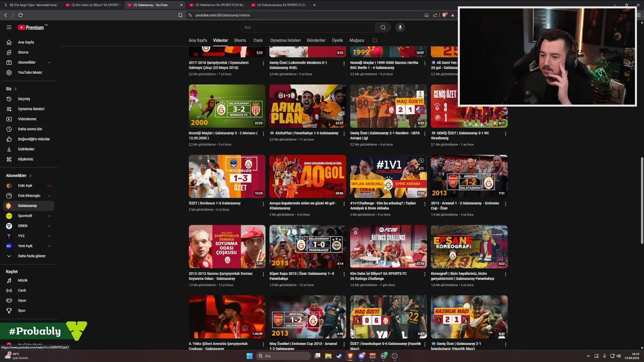Image resolution: width=644 pixels, height=362 pixels.
Task: Open the YouTube hamburger guide menu
Action: coord(9,28)
